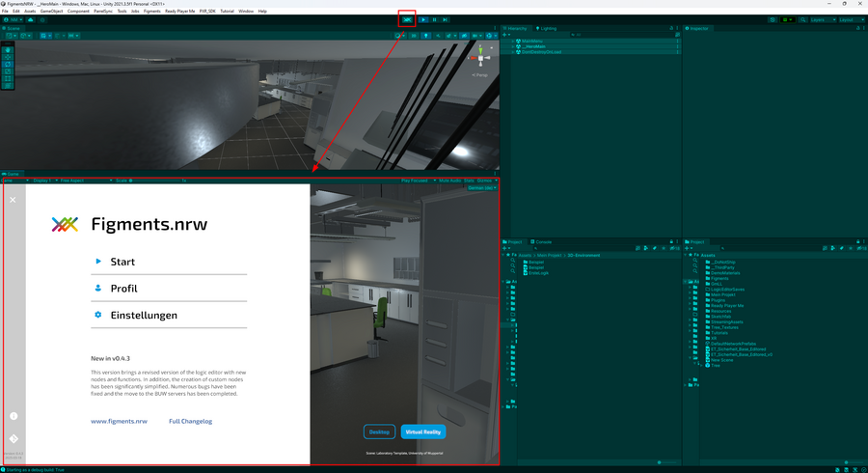Switch to the Lighting tab
This screenshot has width=868, height=473.
(x=546, y=28)
